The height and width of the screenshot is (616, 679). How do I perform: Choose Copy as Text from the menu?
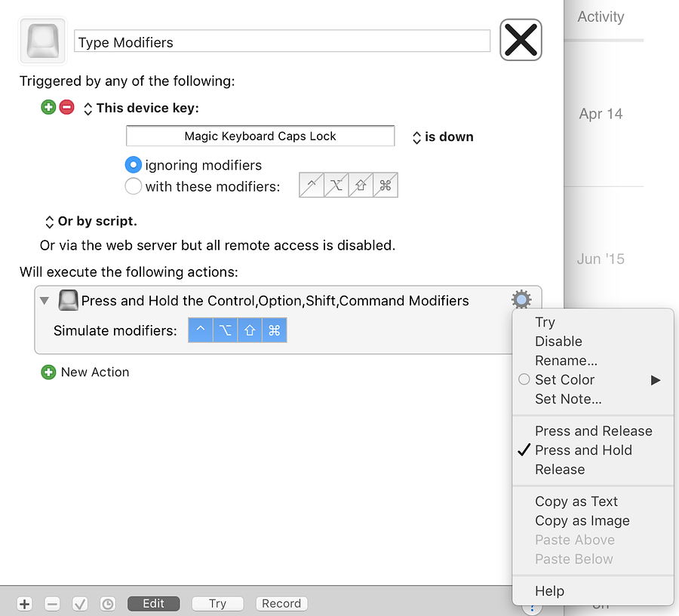pyautogui.click(x=593, y=501)
